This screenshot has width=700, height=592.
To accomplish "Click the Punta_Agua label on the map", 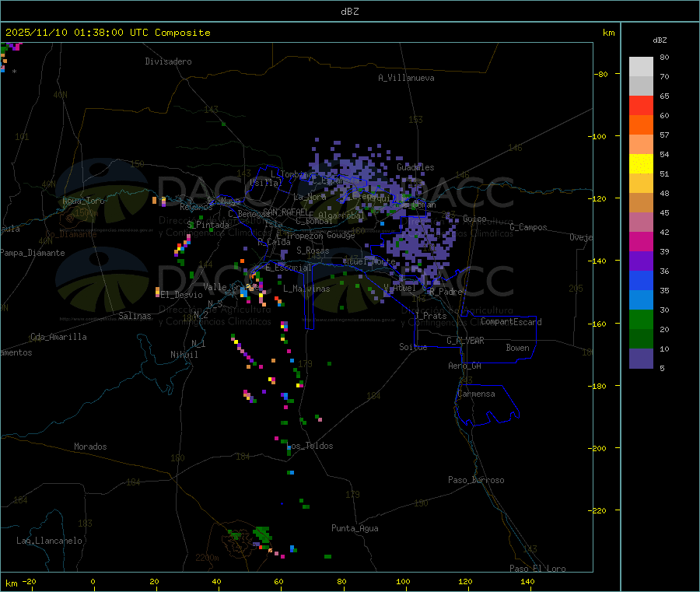I will [x=355, y=529].
